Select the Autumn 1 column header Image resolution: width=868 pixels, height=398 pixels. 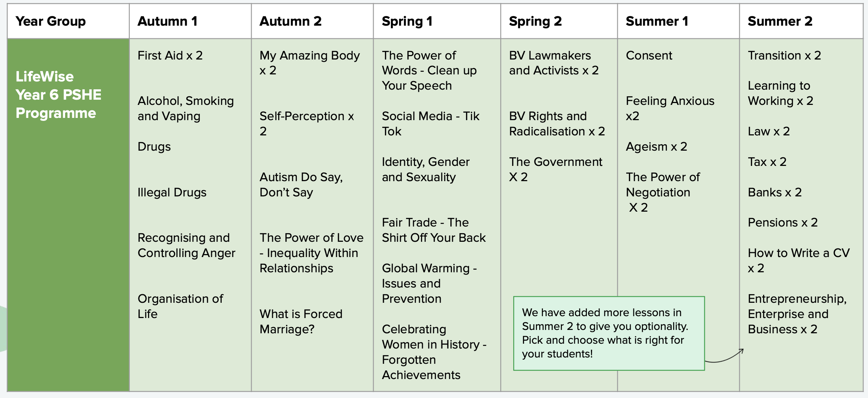coord(167,21)
